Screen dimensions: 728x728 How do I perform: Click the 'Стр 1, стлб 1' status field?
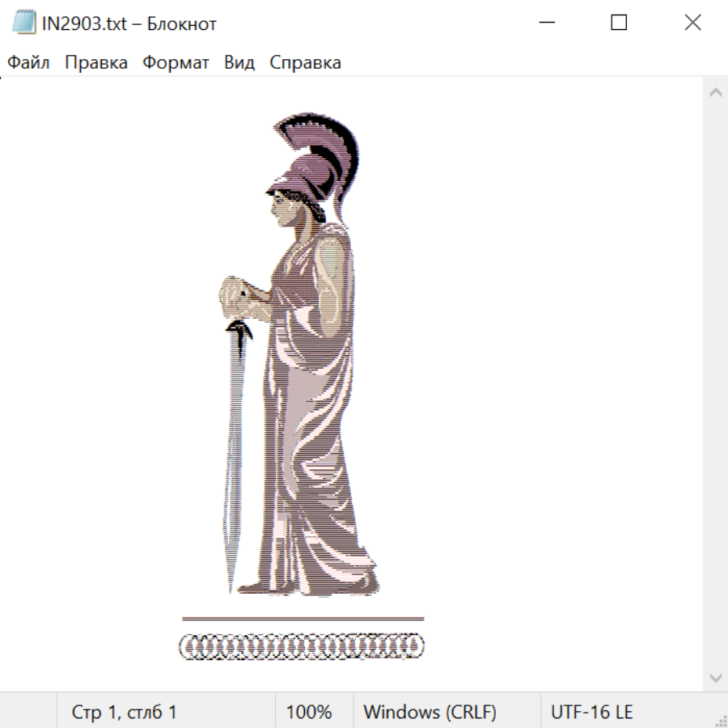(x=125, y=712)
